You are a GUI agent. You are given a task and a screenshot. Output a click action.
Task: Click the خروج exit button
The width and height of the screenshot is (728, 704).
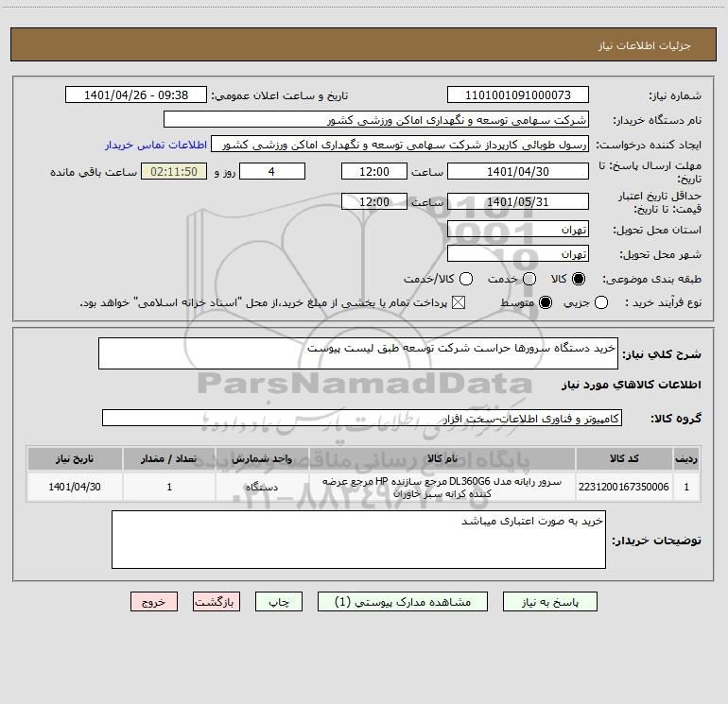tap(154, 602)
